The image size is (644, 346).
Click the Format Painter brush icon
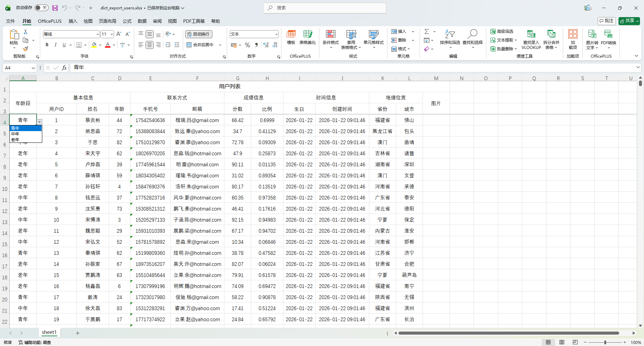point(25,49)
